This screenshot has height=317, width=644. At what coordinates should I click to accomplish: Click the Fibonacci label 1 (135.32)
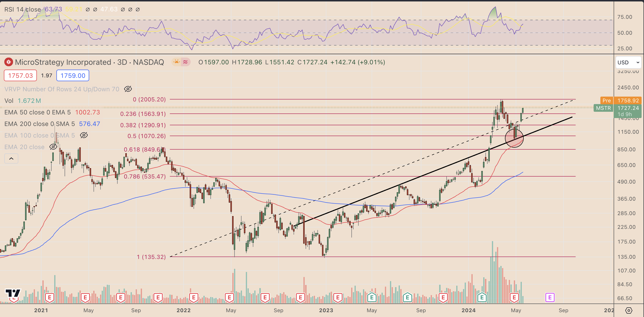pyautogui.click(x=151, y=257)
